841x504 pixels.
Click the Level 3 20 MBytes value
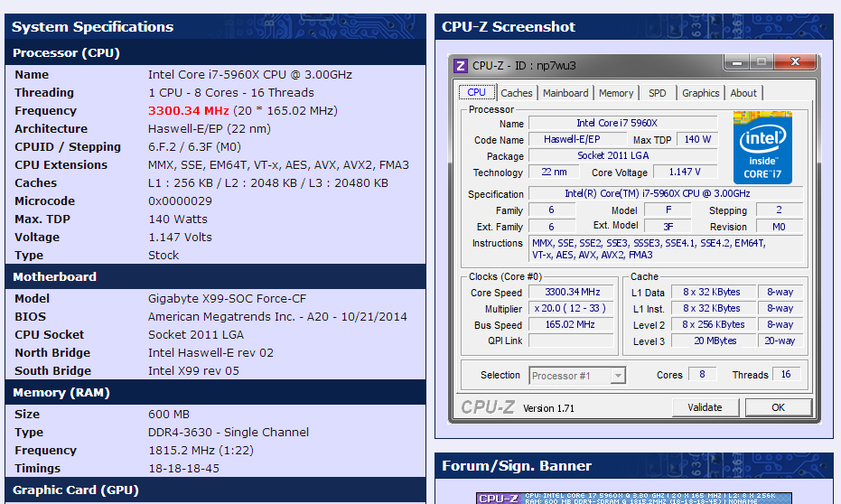[714, 341]
